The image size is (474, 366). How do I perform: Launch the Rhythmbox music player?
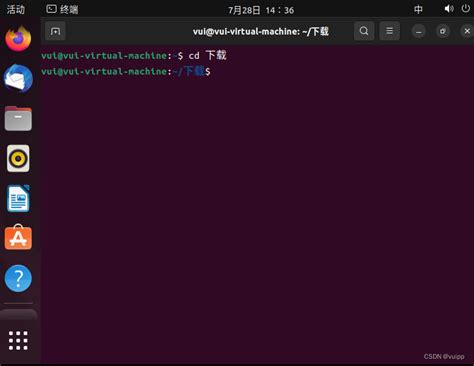tap(18, 158)
